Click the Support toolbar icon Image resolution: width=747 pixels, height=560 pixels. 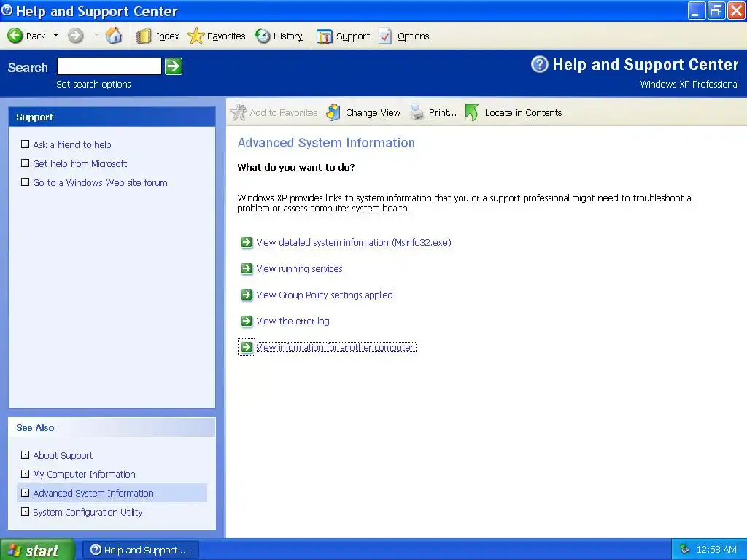[x=325, y=36]
